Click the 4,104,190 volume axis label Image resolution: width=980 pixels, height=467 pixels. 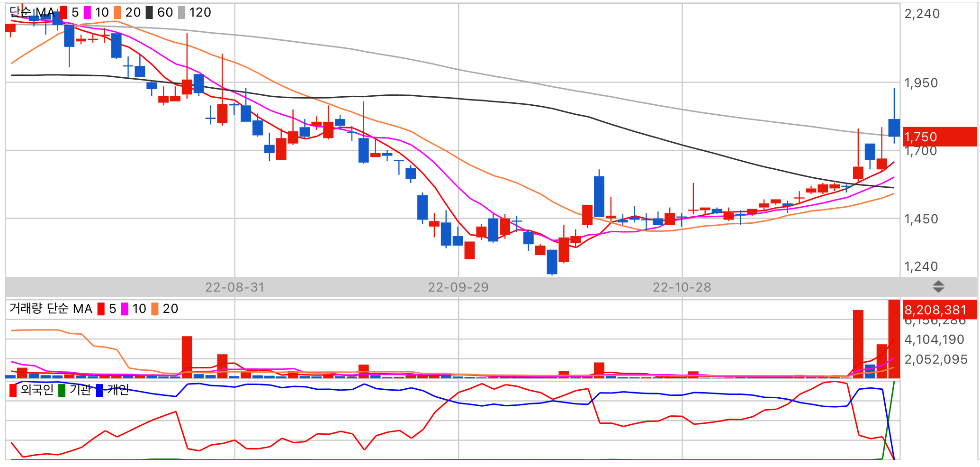click(934, 339)
